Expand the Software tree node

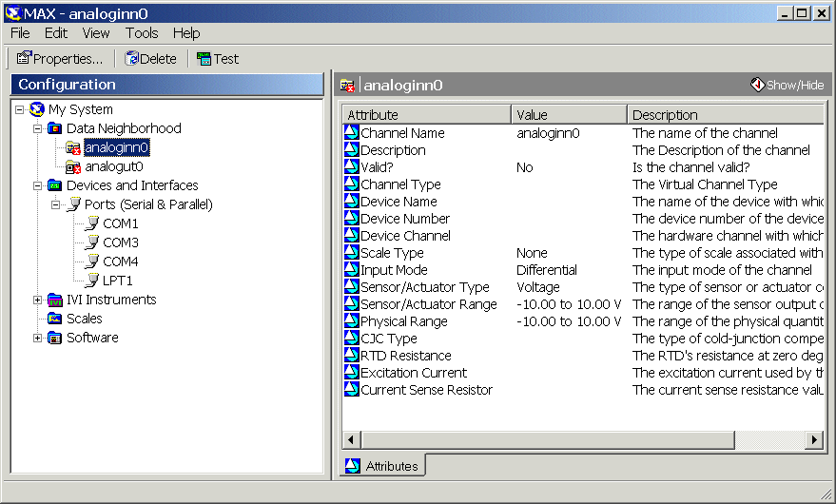38,338
